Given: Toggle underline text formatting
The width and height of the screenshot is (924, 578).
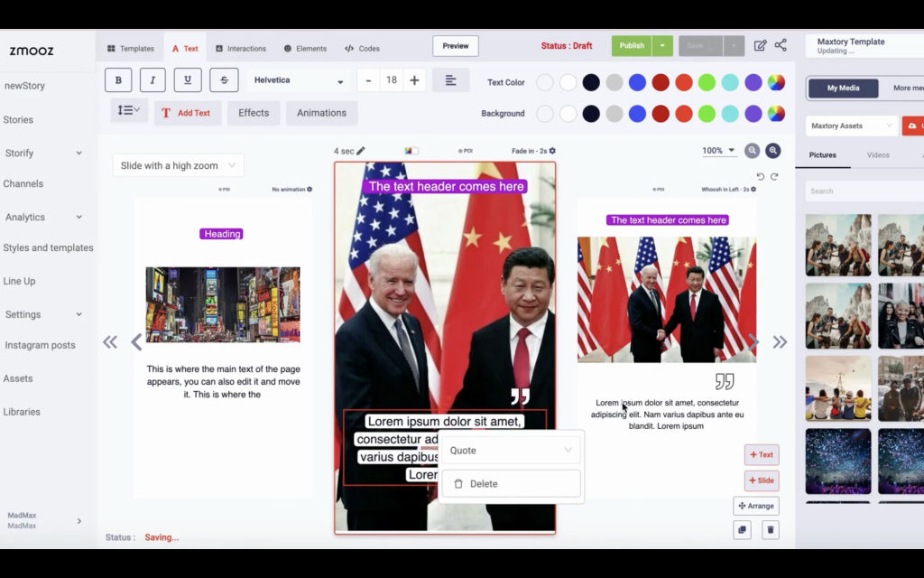Looking at the screenshot, I should point(188,80).
